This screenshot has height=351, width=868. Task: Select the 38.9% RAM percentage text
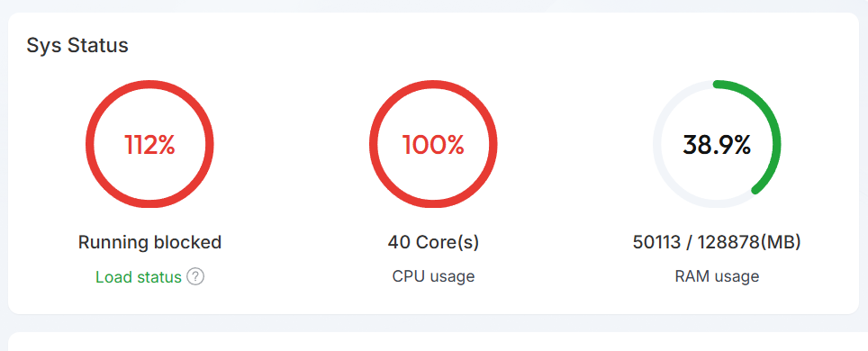coord(717,145)
